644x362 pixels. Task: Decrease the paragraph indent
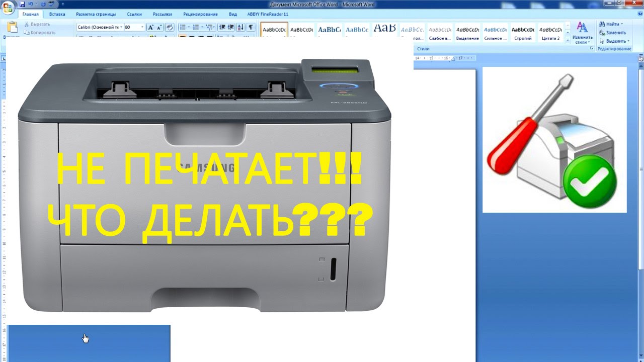pyautogui.click(x=222, y=27)
